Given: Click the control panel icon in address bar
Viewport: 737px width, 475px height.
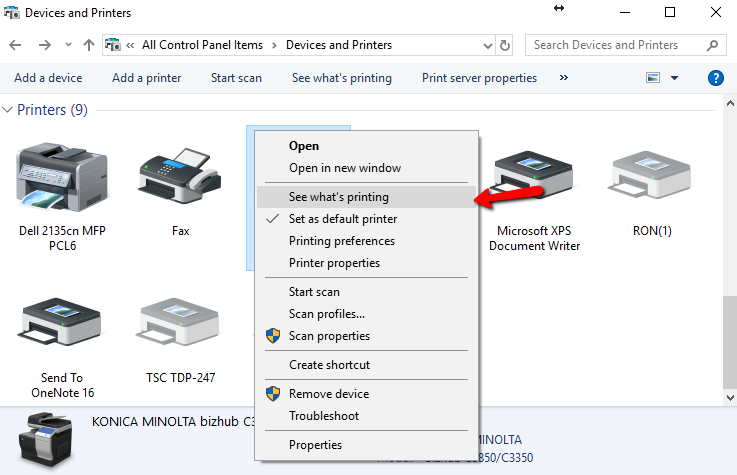Looking at the screenshot, I should (x=113, y=45).
